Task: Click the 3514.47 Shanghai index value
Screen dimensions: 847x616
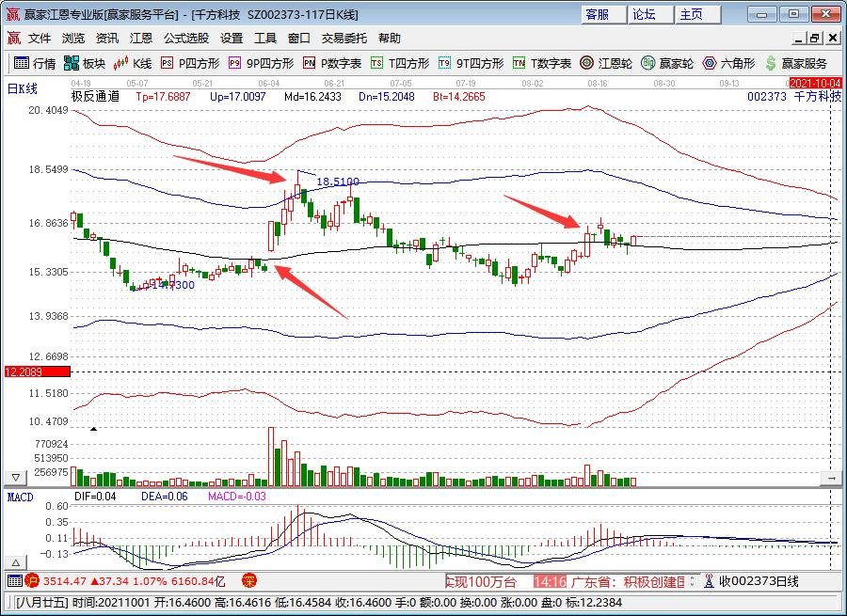Action: [x=65, y=581]
